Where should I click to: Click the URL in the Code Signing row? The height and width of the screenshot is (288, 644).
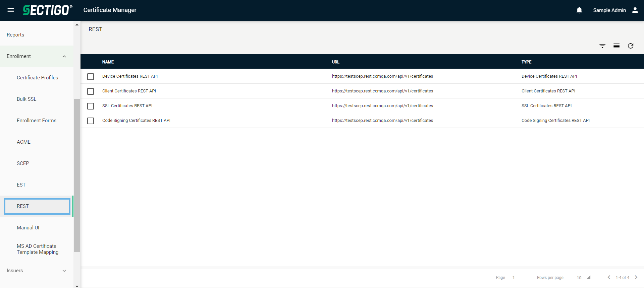382,121
